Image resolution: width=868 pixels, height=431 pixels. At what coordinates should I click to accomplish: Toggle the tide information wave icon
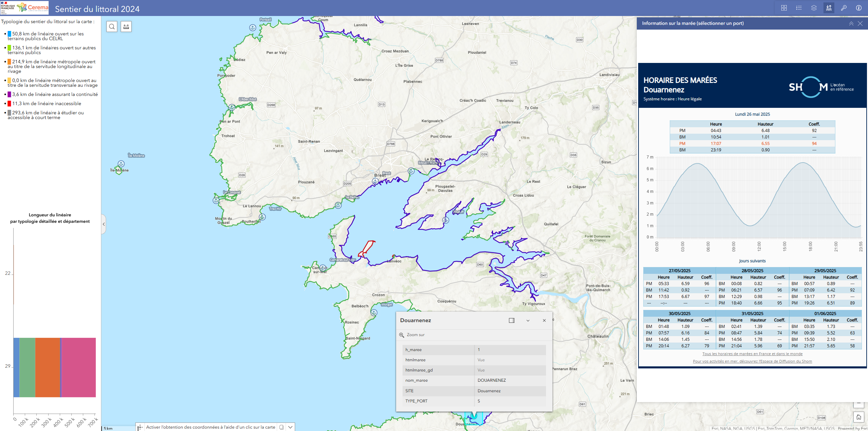[829, 8]
